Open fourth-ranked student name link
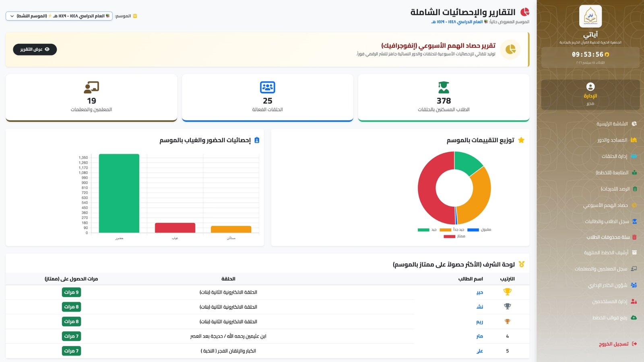Viewport: 644px width, 362px height. [480, 336]
